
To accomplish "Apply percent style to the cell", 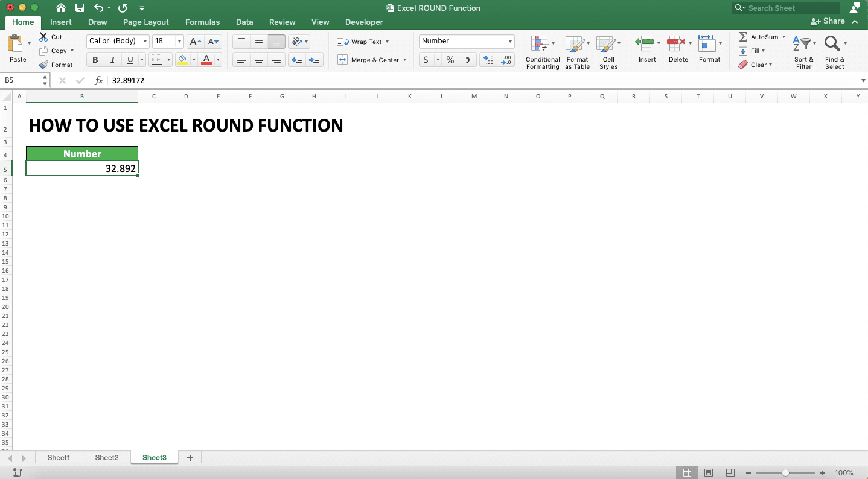I will click(450, 60).
